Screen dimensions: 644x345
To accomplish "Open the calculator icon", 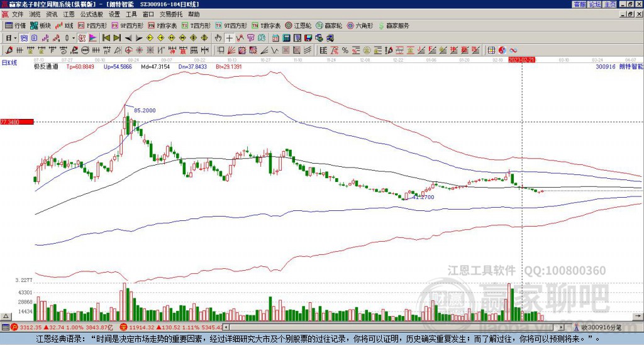I will coord(287,38).
